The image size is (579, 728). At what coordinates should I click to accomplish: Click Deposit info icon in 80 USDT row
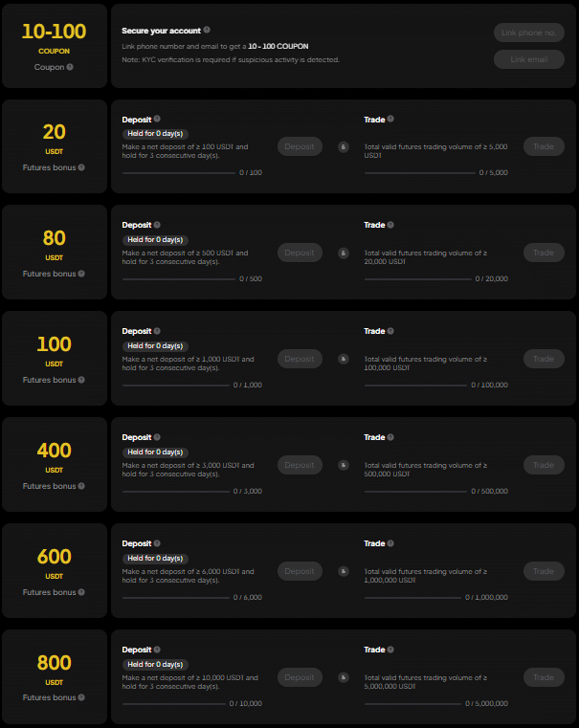(x=157, y=226)
